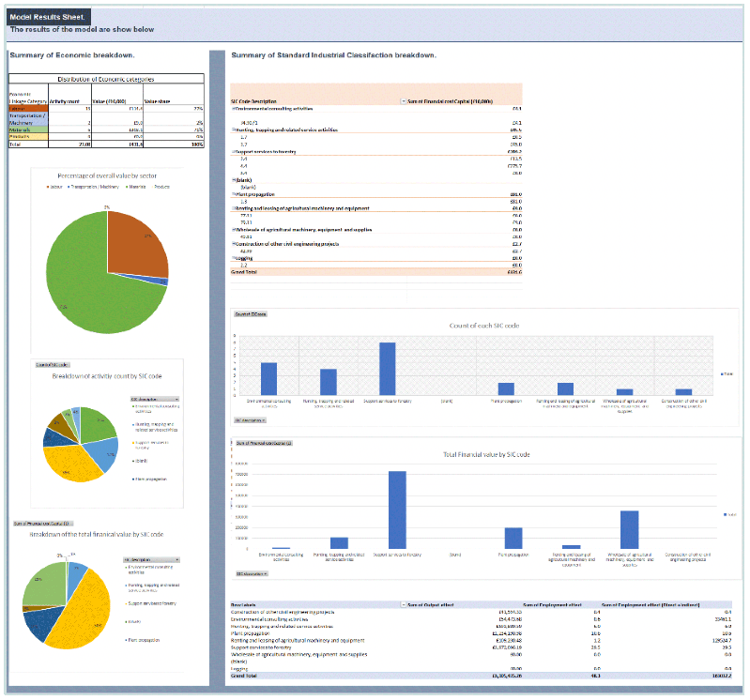The height and width of the screenshot is (700, 750).
Task: Select the Distribution of Economic categories header
Action: point(106,79)
